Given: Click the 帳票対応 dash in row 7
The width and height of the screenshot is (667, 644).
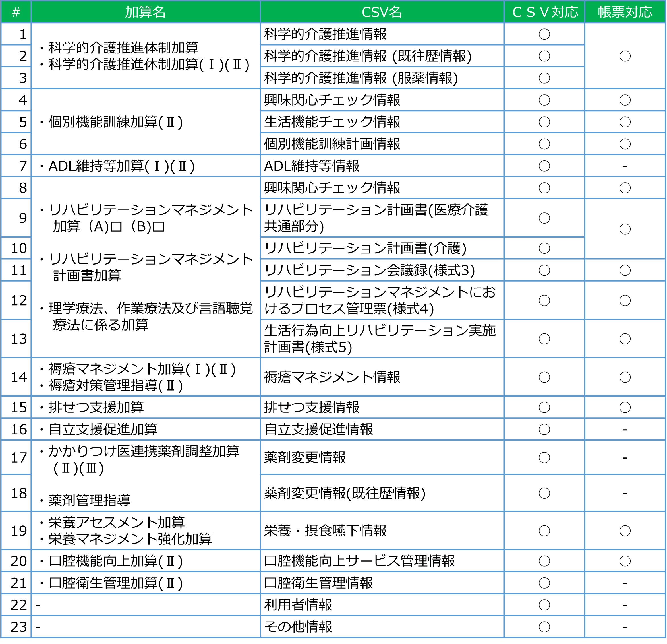Looking at the screenshot, I should [625, 166].
